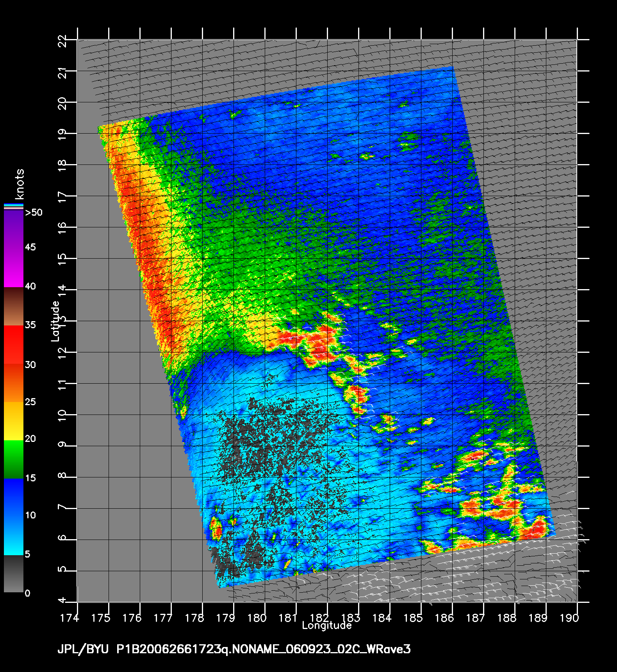Click longitude tick label '184'

tap(382, 618)
